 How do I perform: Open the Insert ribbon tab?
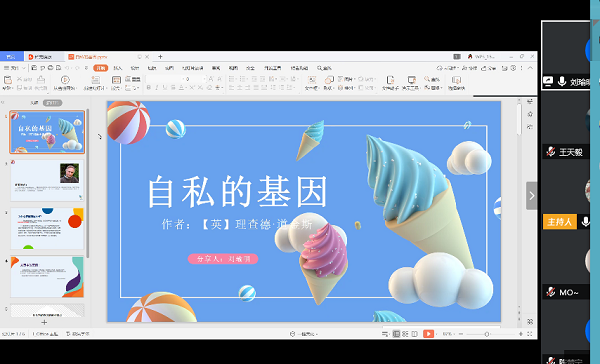117,68
